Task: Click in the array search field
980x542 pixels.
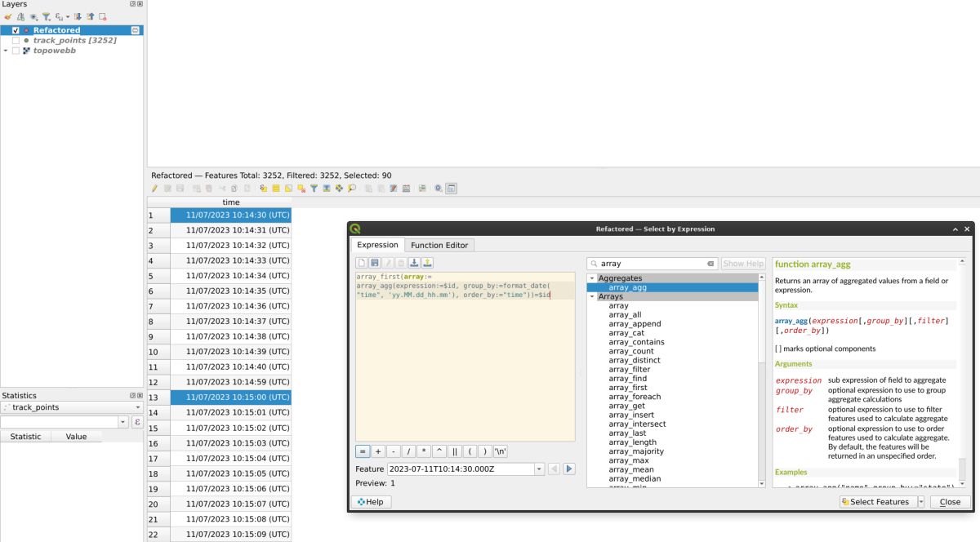Action: pyautogui.click(x=652, y=264)
